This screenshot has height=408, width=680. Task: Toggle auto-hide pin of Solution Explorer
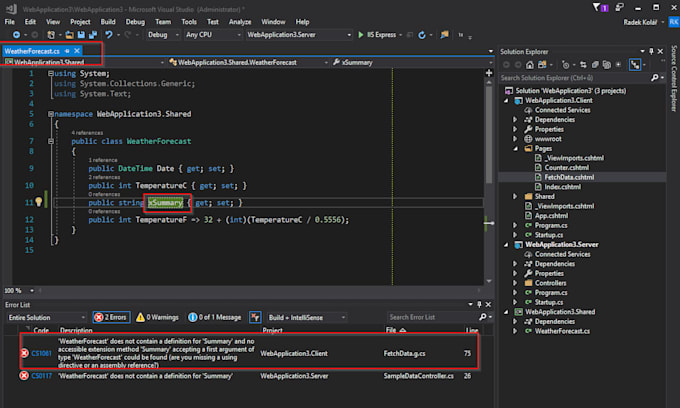(651, 51)
